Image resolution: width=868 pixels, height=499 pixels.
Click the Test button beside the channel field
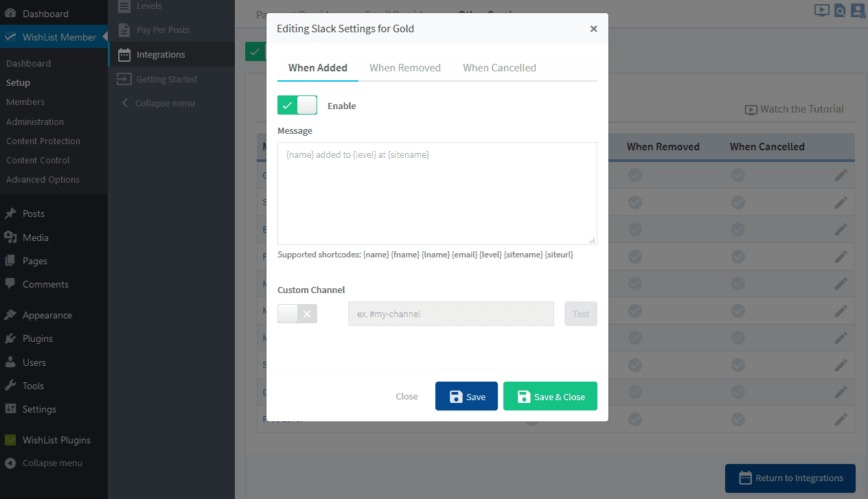coord(581,314)
